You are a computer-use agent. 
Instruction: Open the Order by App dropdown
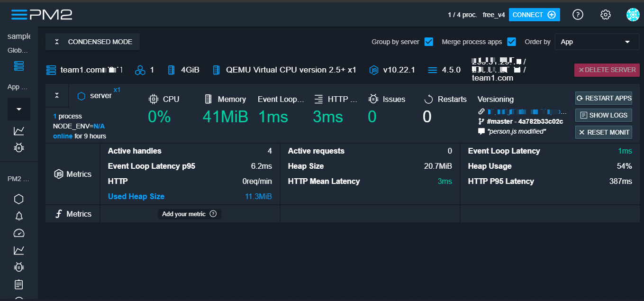[x=597, y=42]
